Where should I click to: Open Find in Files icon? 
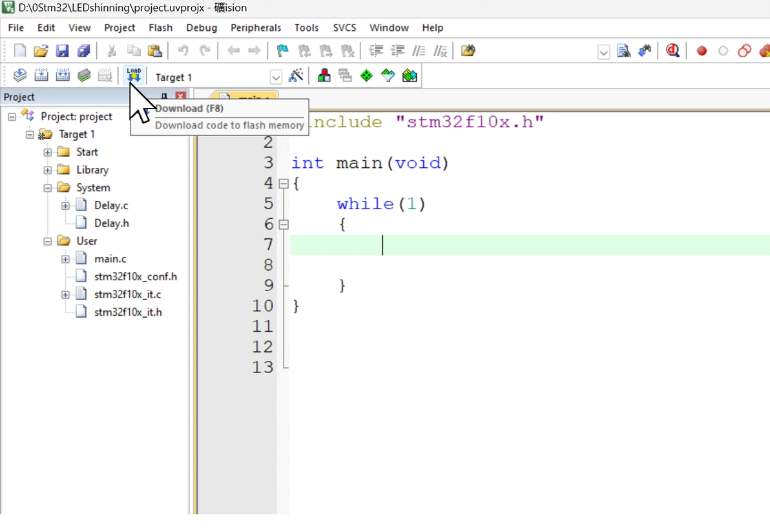[468, 50]
